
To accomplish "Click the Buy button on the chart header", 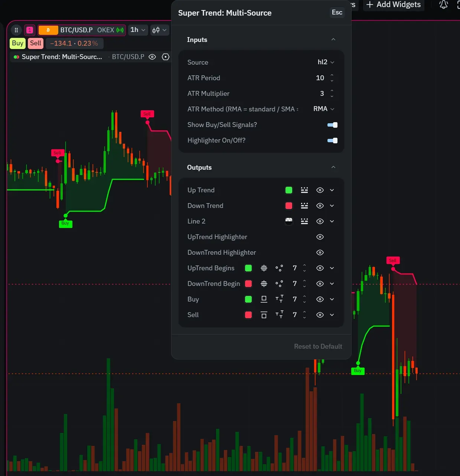I will pos(17,43).
